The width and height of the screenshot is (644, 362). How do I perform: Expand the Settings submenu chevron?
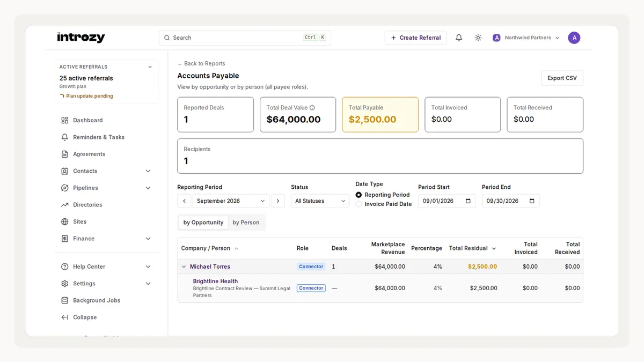[148, 284]
